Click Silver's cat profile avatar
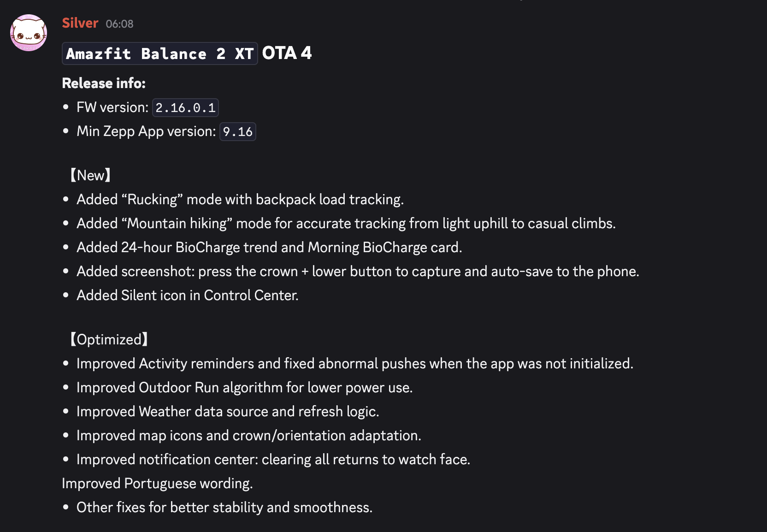This screenshot has width=767, height=532. click(x=29, y=33)
